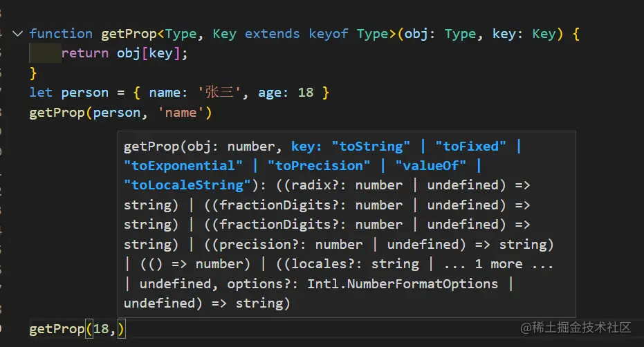Click 'Intl.NumberFormatOptions' in tooltip
This screenshot has height=347, width=644.
coord(403,284)
